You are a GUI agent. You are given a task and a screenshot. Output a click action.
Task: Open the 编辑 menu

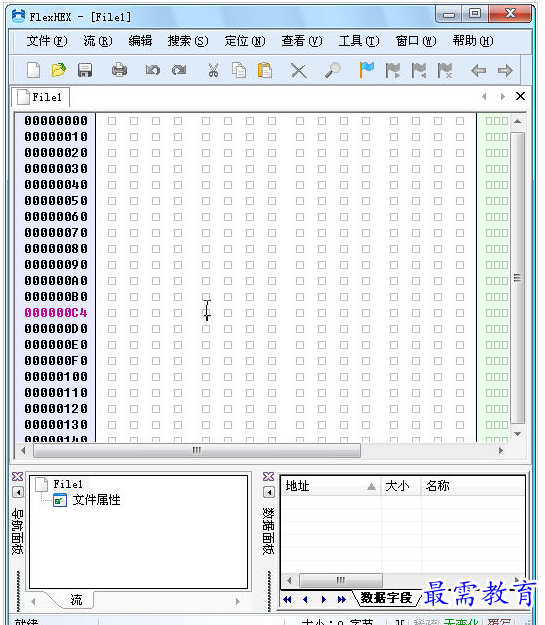point(140,41)
